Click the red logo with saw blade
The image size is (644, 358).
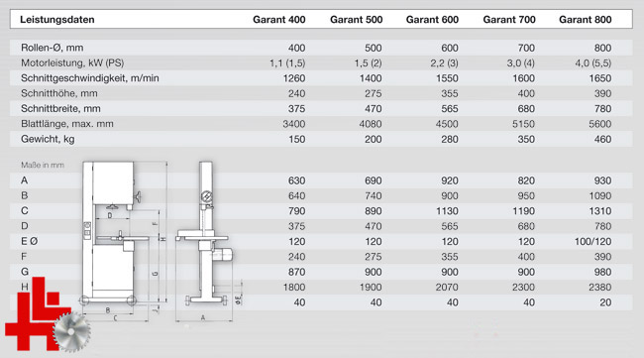pos(48,314)
